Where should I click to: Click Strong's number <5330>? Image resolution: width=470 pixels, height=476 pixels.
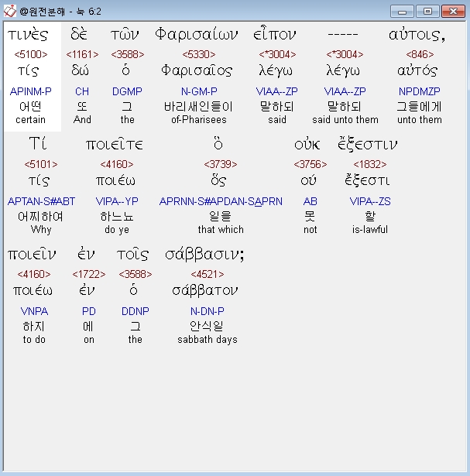[x=199, y=54]
